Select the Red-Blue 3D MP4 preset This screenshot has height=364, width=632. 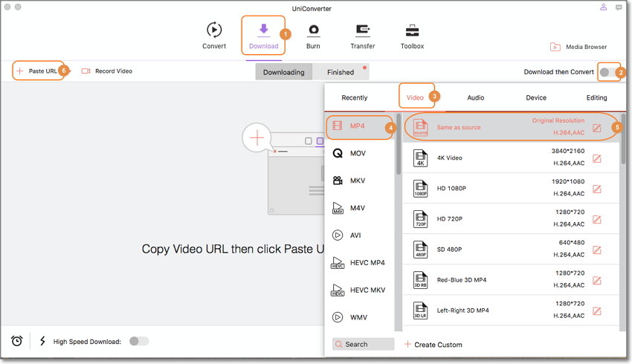coord(511,280)
